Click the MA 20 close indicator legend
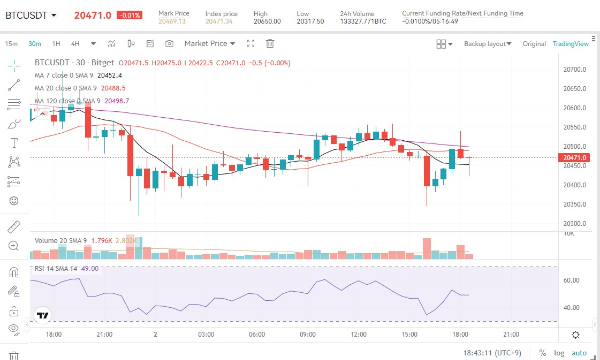 click(80, 88)
